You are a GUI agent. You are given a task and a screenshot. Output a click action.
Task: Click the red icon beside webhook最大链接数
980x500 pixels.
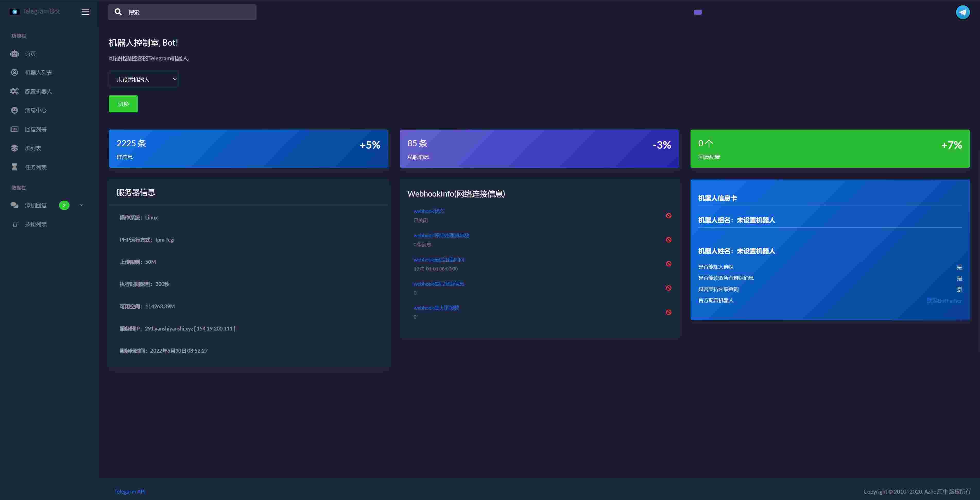click(x=668, y=312)
